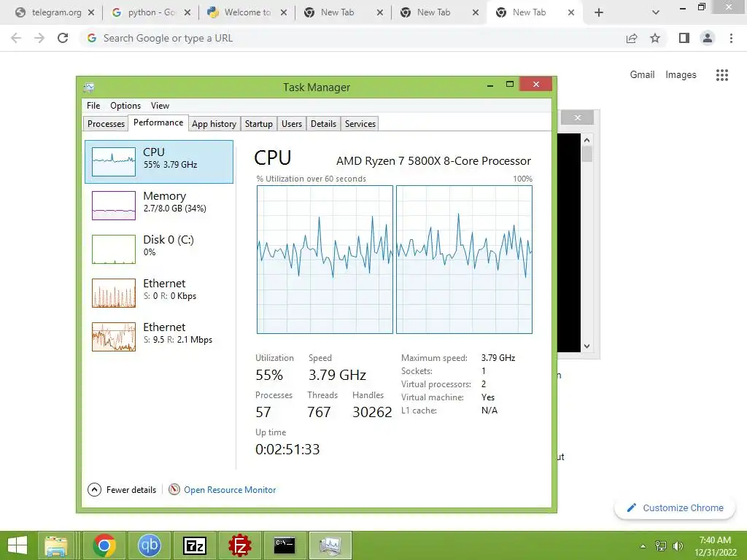Screen dimensions: 747x560
Task: Switch to the Details tab
Action: pyautogui.click(x=323, y=124)
